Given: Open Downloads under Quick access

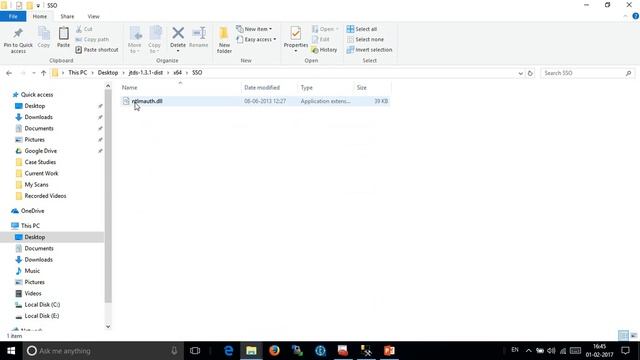Looking at the screenshot, I should tap(38, 117).
